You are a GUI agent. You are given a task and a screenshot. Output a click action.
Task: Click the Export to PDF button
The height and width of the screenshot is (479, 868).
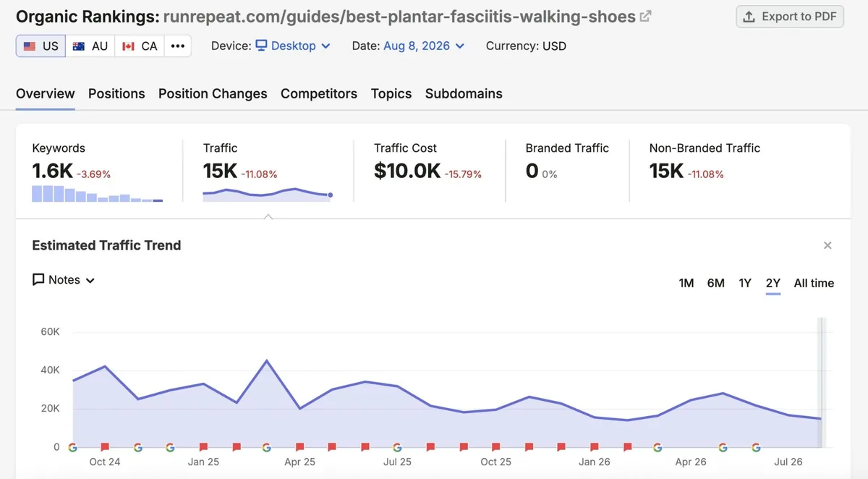click(790, 16)
